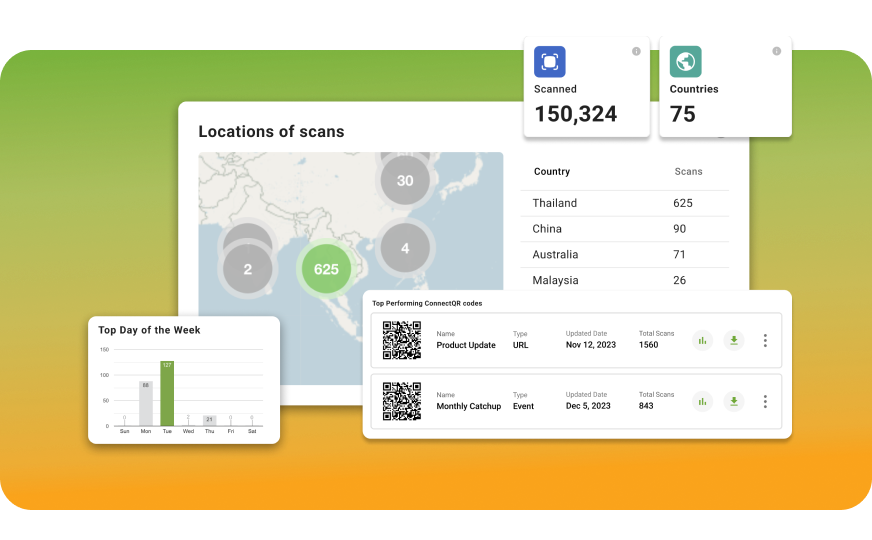Click the URL type value
Image resolution: width=872 pixels, height=540 pixels.
pos(521,345)
